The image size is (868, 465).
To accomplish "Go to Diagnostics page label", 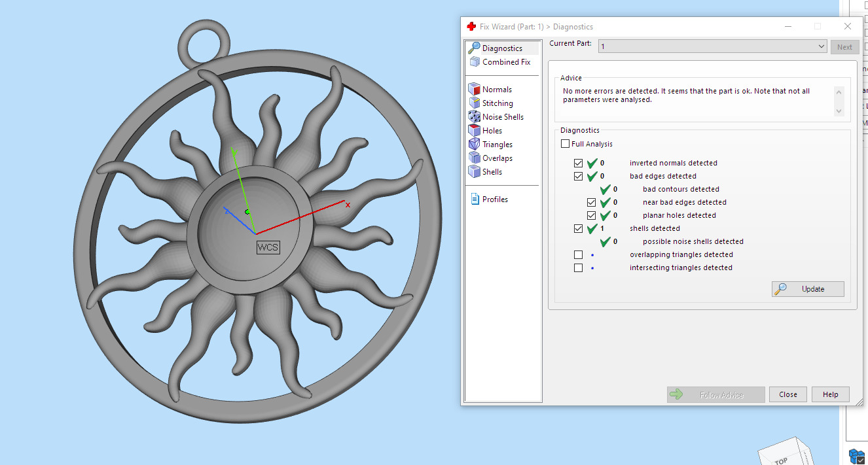I will tap(502, 48).
